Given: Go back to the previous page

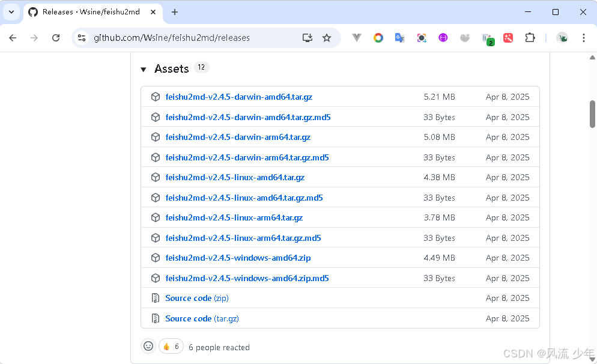Looking at the screenshot, I should pyautogui.click(x=13, y=38).
